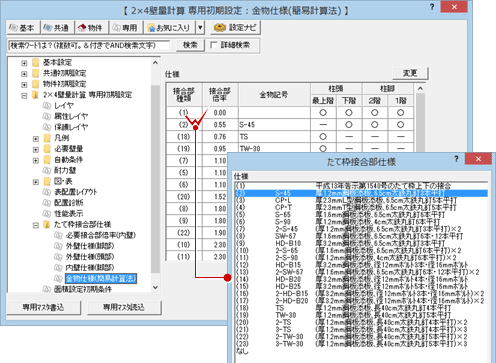Click the 配置診断 item icon
Screen dimensions: 496x363
click(x=47, y=203)
